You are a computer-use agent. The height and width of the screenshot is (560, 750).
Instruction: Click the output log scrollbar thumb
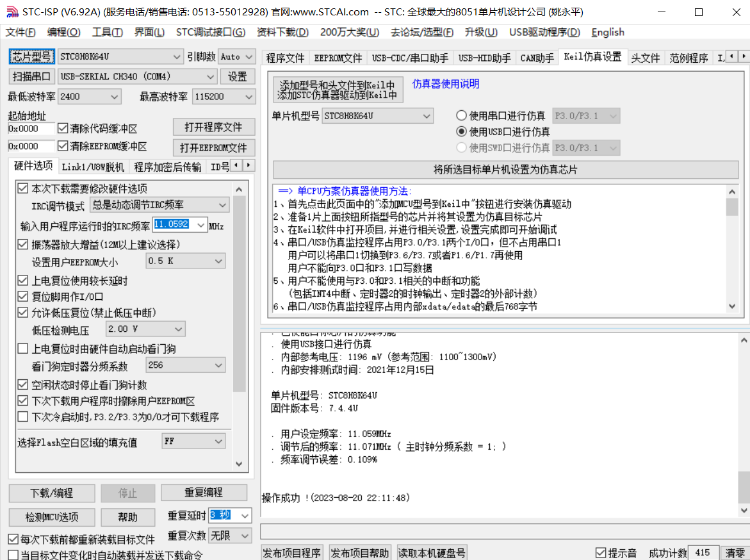pyautogui.click(x=744, y=486)
